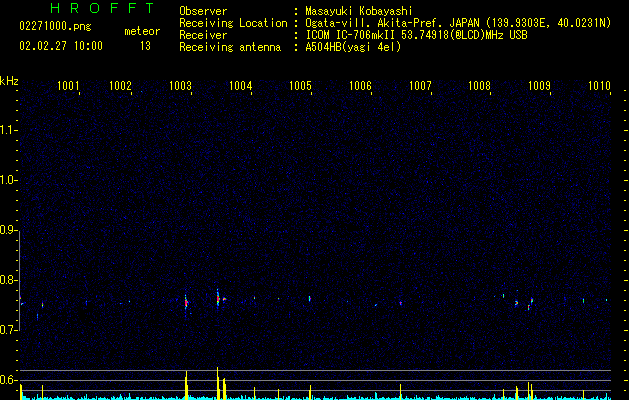This screenshot has width=629, height=400.
Task: Click the Receiving antenna label
Action: (230, 47)
